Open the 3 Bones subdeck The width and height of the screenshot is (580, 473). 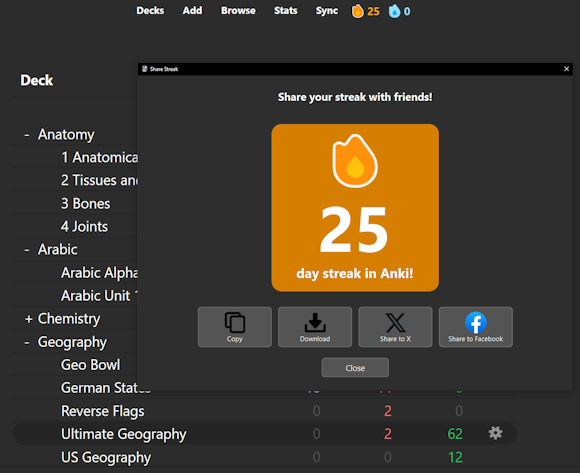(85, 204)
